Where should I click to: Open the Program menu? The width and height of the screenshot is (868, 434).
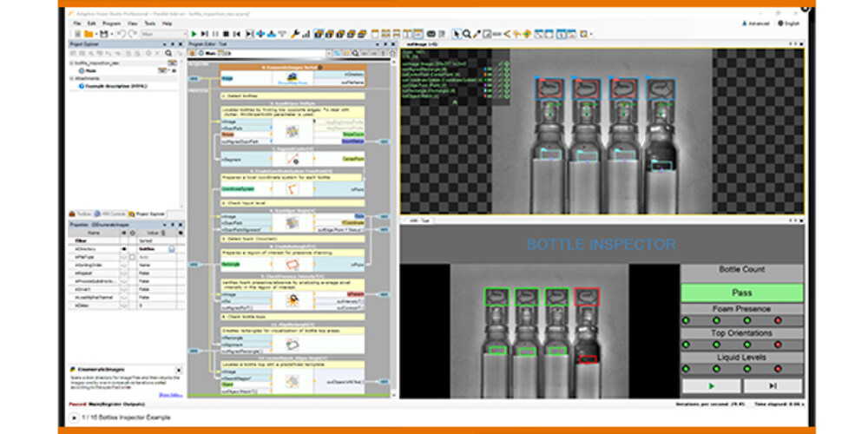point(111,23)
